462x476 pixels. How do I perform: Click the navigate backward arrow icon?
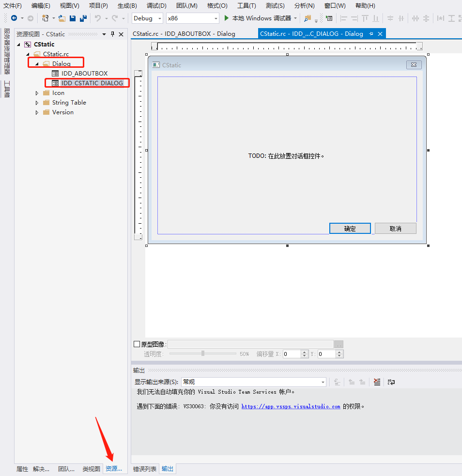coord(14,18)
